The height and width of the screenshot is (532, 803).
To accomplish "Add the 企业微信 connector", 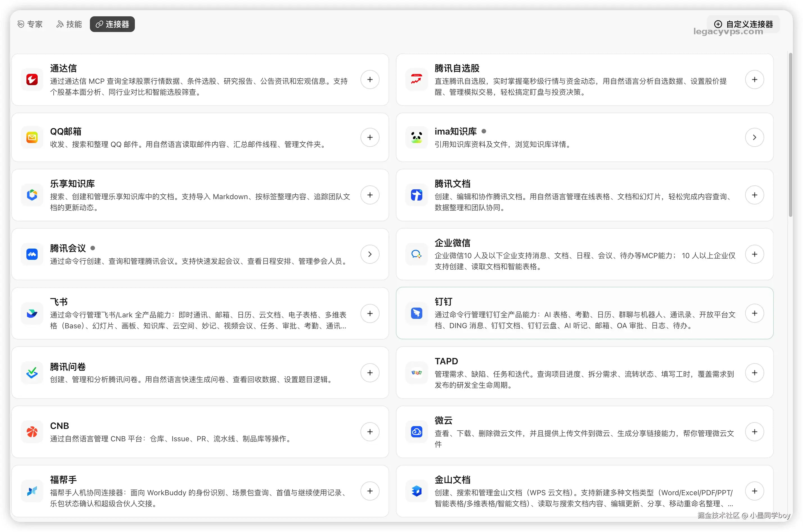I will pos(754,254).
